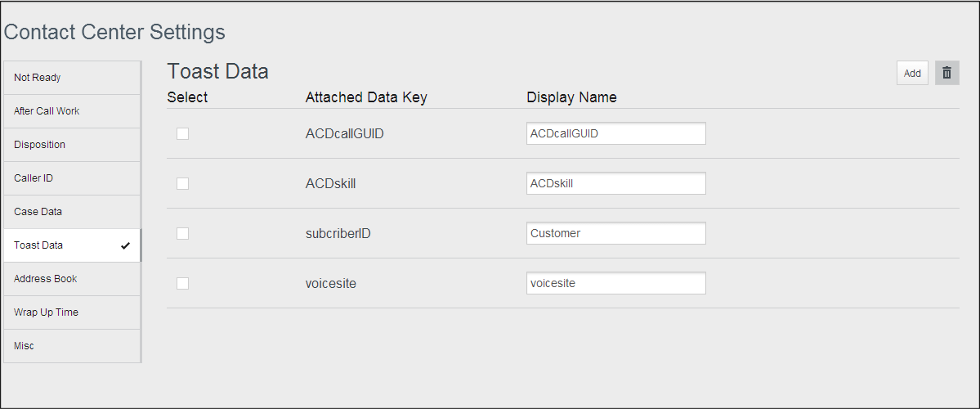The width and height of the screenshot is (980, 409).
Task: Edit the Customer display name field
Action: pos(615,233)
